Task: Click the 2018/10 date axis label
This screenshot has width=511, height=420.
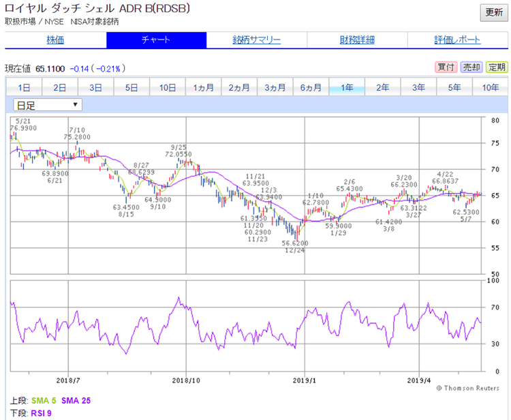Action: pyautogui.click(x=186, y=380)
